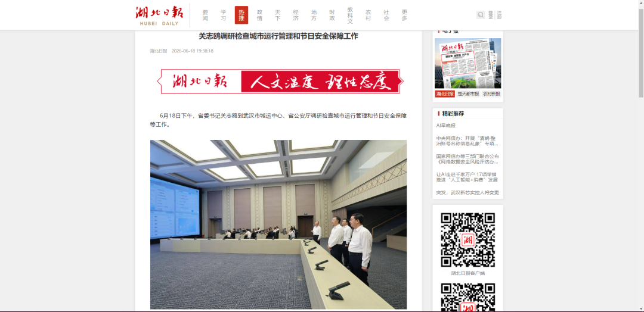Open the 农村 navigation item
This screenshot has width=644, height=312.
coord(369,15)
